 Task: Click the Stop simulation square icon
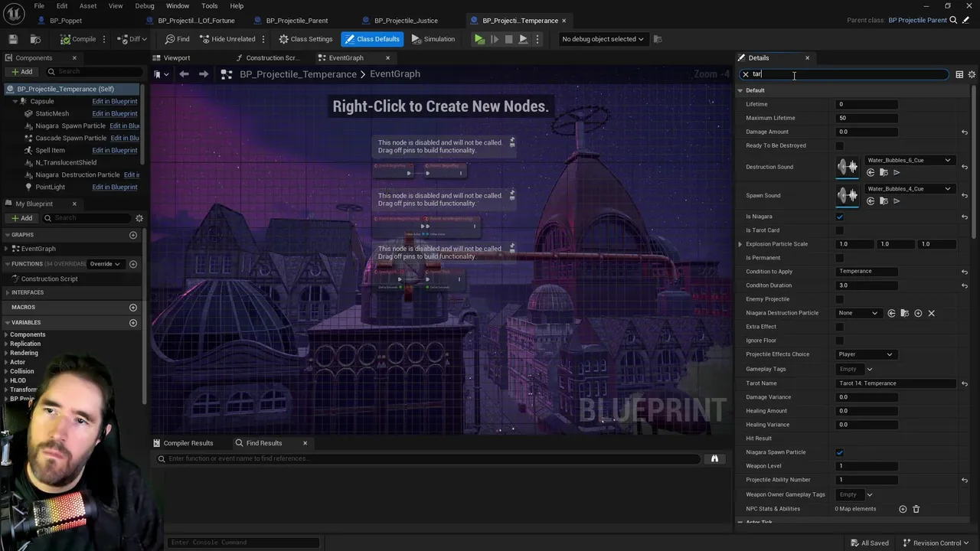pyautogui.click(x=508, y=39)
